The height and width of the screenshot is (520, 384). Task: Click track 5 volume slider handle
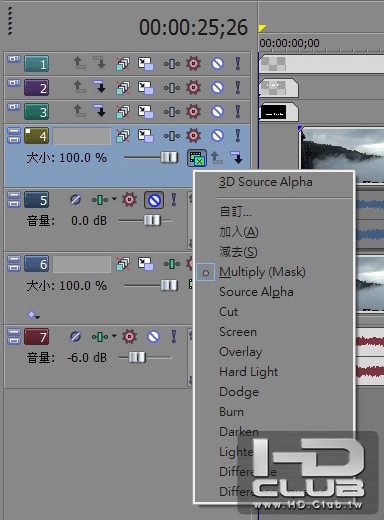click(x=152, y=220)
